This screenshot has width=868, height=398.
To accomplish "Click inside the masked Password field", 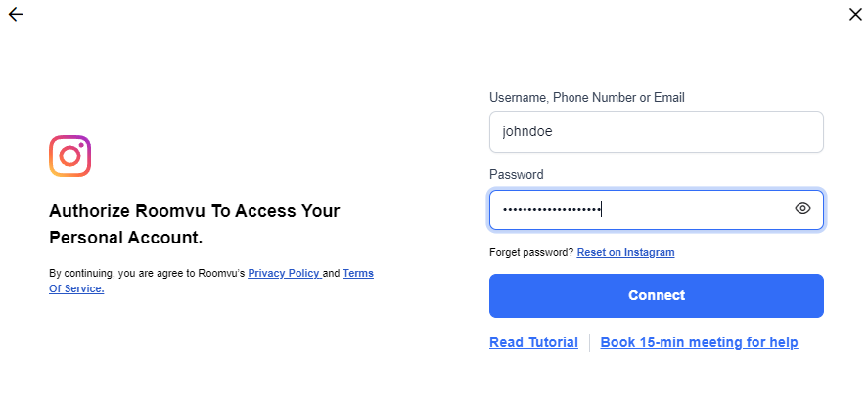I will [x=685, y=209].
